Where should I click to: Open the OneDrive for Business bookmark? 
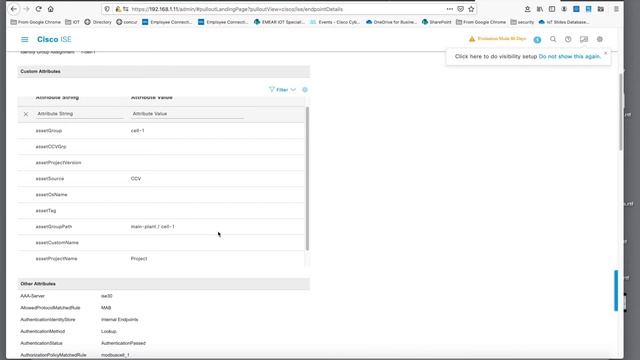pos(391,22)
